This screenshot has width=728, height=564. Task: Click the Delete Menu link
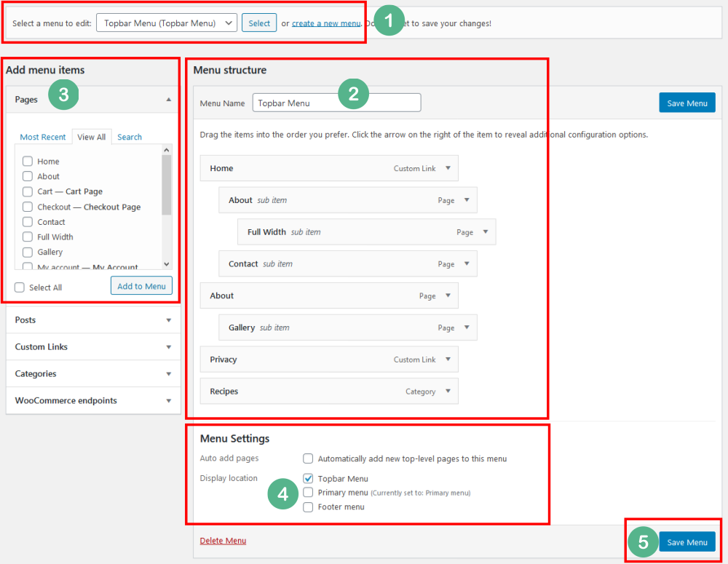tap(223, 540)
